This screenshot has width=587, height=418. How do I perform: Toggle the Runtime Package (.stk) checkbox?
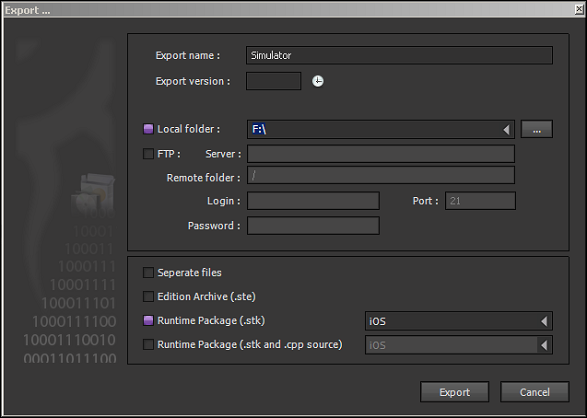[x=148, y=320]
